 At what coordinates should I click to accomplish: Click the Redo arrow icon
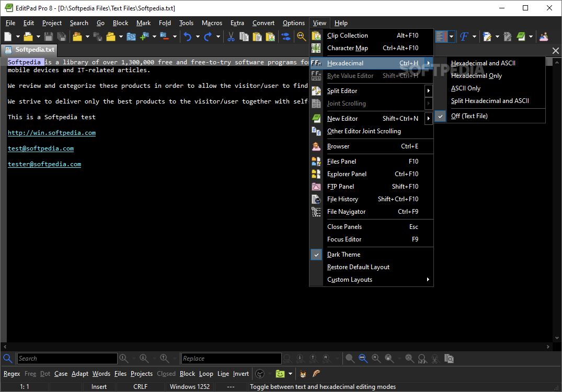point(208,37)
